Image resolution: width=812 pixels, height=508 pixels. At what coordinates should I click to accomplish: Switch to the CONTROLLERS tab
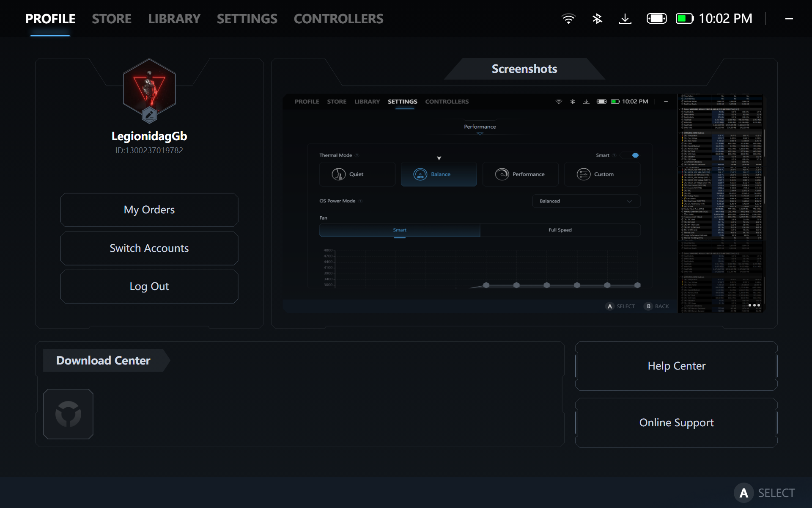coord(338,19)
